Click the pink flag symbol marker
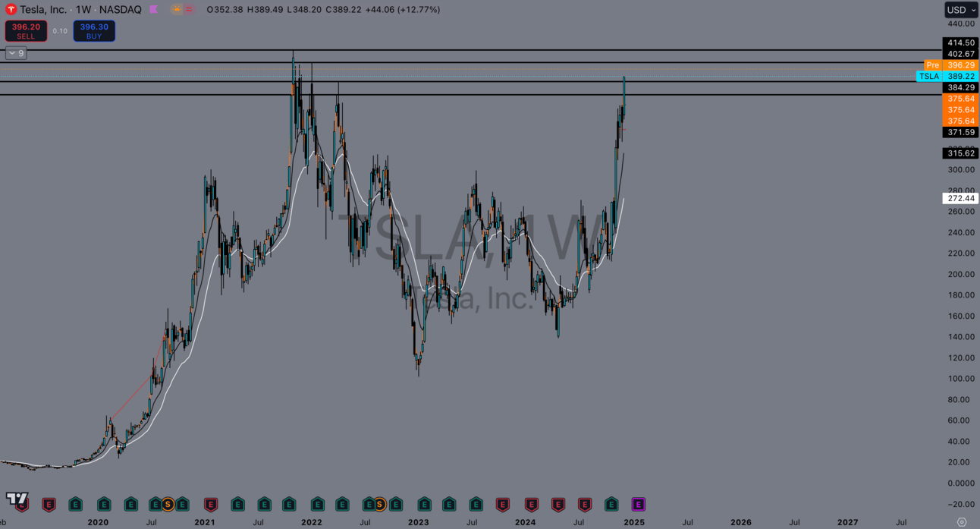Image resolution: width=980 pixels, height=529 pixels. [154, 10]
